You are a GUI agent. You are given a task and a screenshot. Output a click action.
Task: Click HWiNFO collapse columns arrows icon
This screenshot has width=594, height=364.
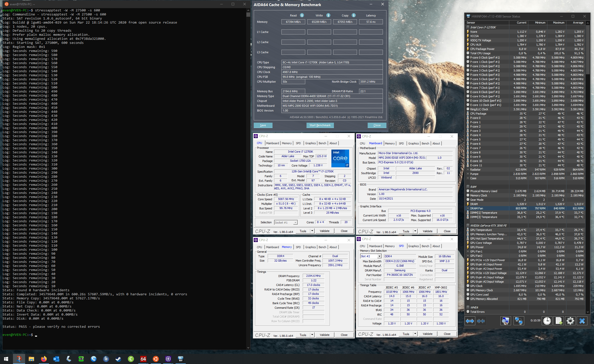point(481,321)
